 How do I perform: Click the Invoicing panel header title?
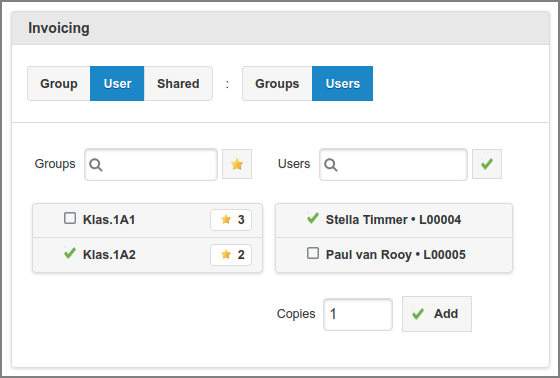[59, 28]
